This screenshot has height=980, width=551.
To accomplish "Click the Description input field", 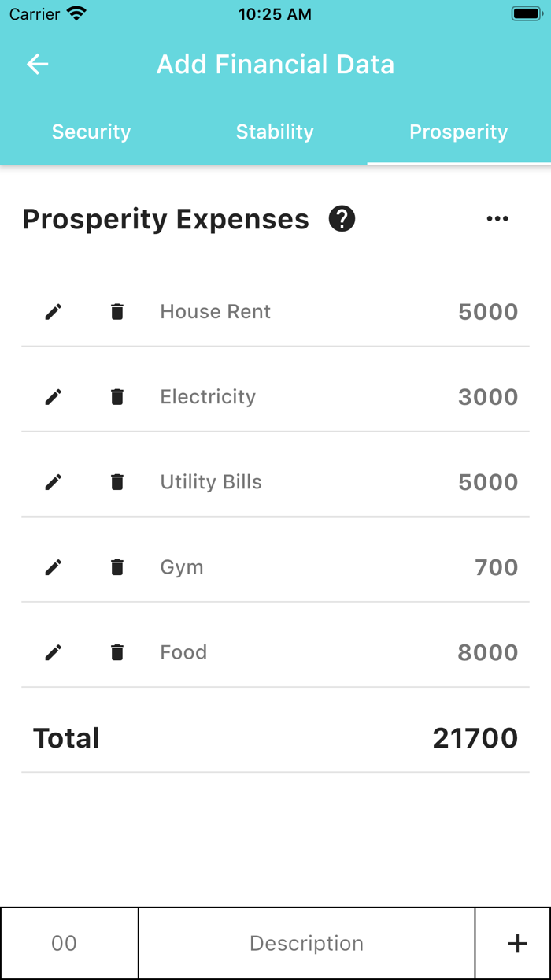I will 306,942.
